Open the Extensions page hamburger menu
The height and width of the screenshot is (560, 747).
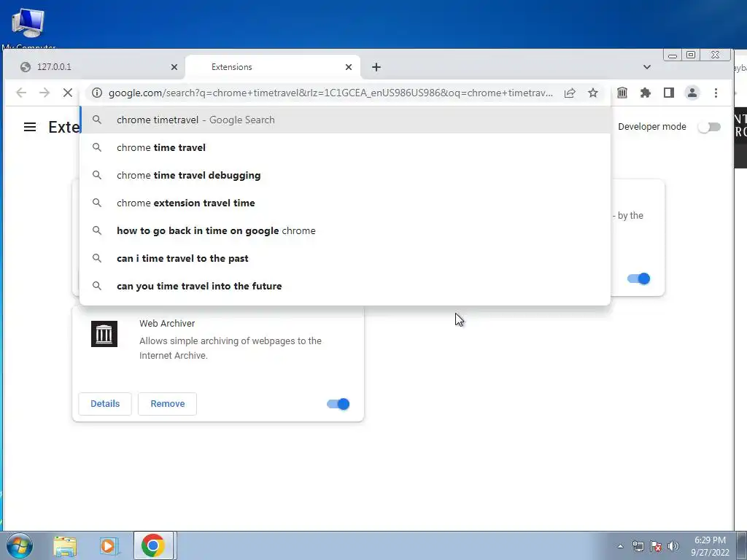coord(30,127)
